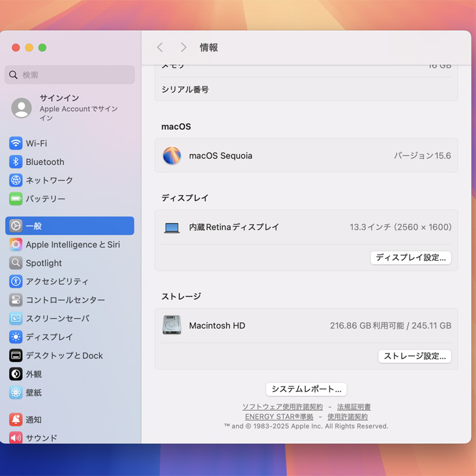The image size is (476, 476).
Task: Open システムレポート... button
Action: point(306,389)
